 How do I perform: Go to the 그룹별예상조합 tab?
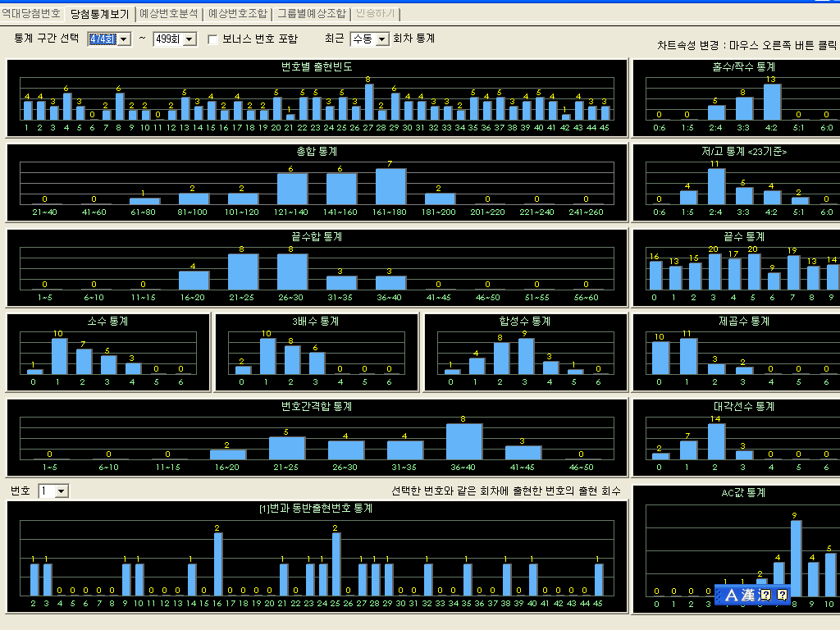312,13
